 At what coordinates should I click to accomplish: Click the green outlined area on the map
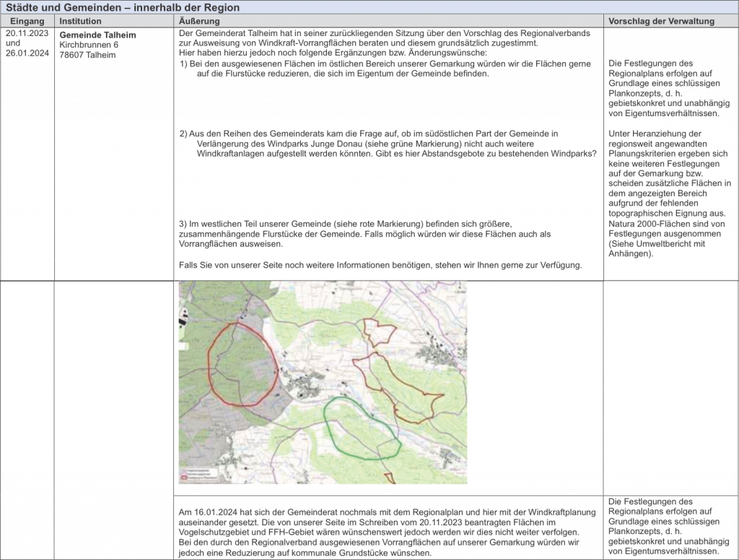(359, 427)
